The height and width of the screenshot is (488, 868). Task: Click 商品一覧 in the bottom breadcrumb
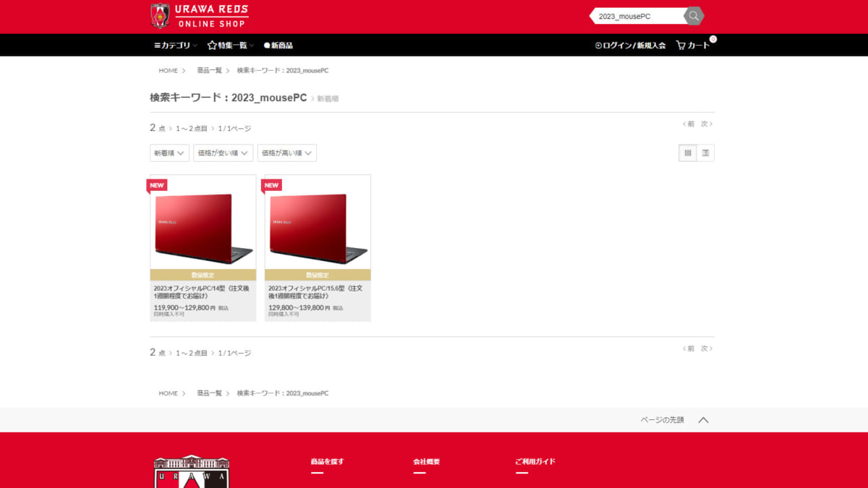click(x=209, y=393)
